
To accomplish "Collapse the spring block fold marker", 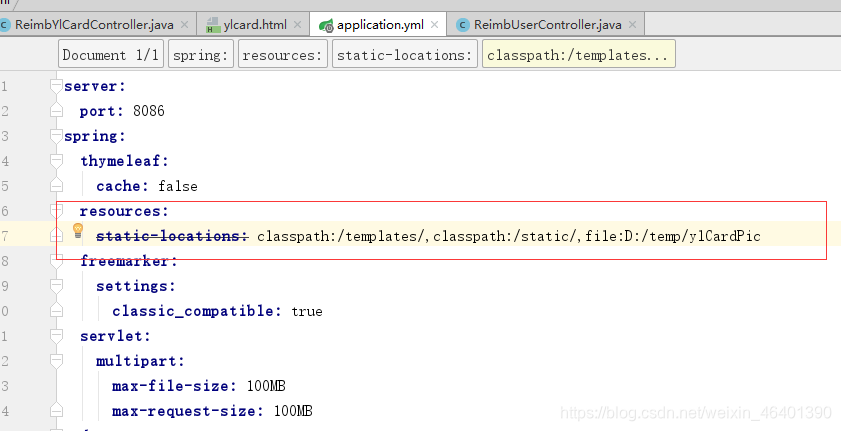I will (x=56, y=137).
